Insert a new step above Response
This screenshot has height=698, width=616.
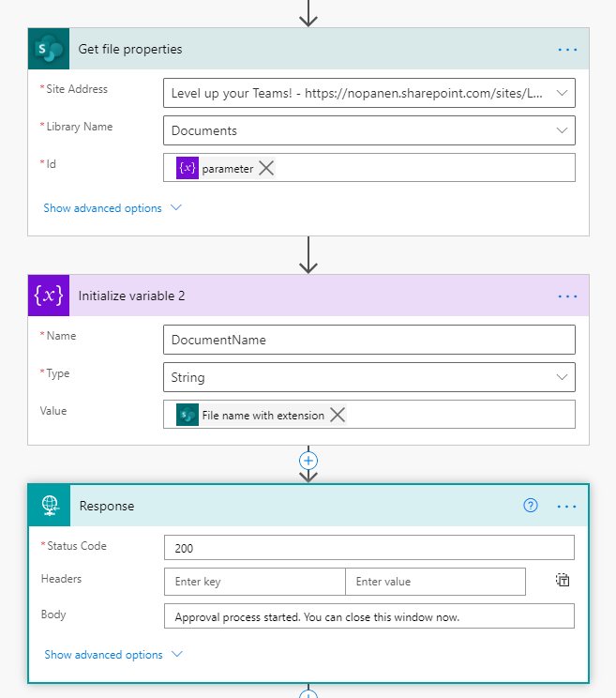click(308, 461)
